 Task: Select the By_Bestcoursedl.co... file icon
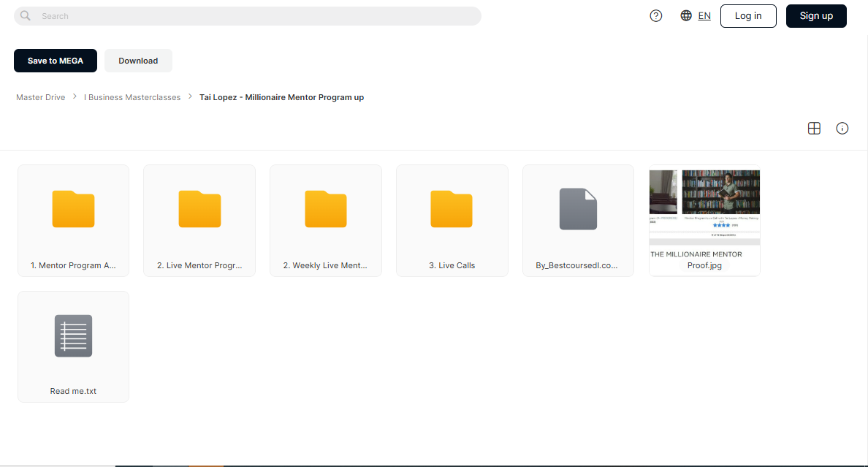(x=578, y=209)
